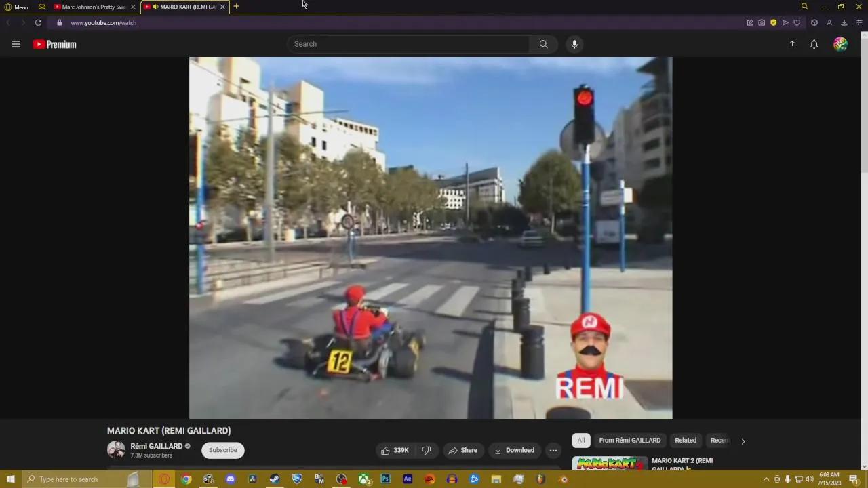Show more filter chips with the arrow

click(743, 441)
